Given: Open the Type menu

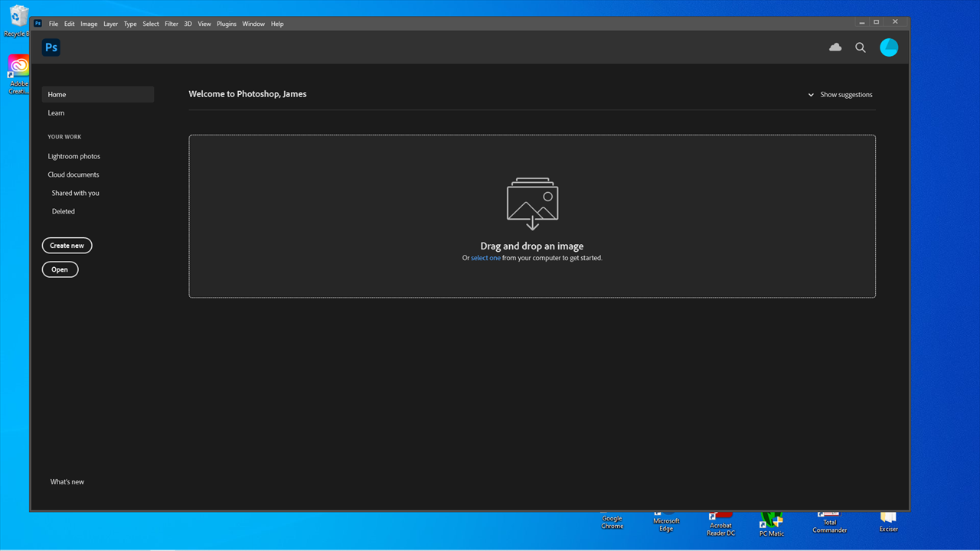Looking at the screenshot, I should (x=130, y=24).
